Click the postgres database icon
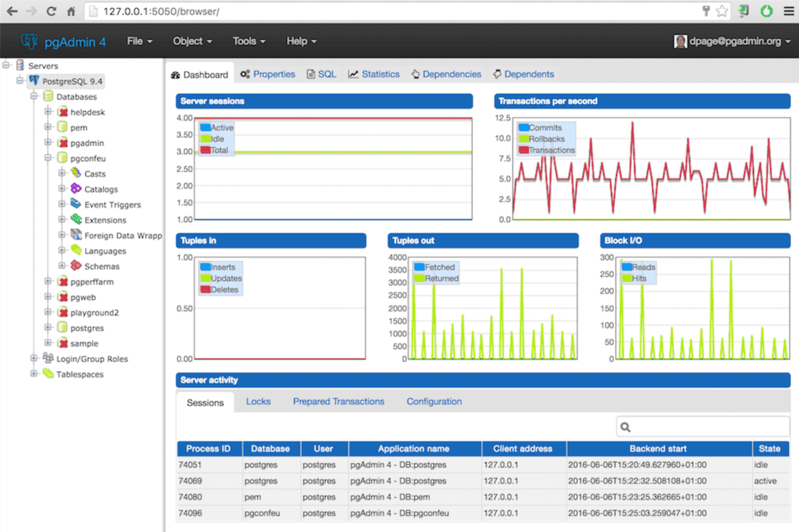This screenshot has height=532, width=799. pos(62,327)
